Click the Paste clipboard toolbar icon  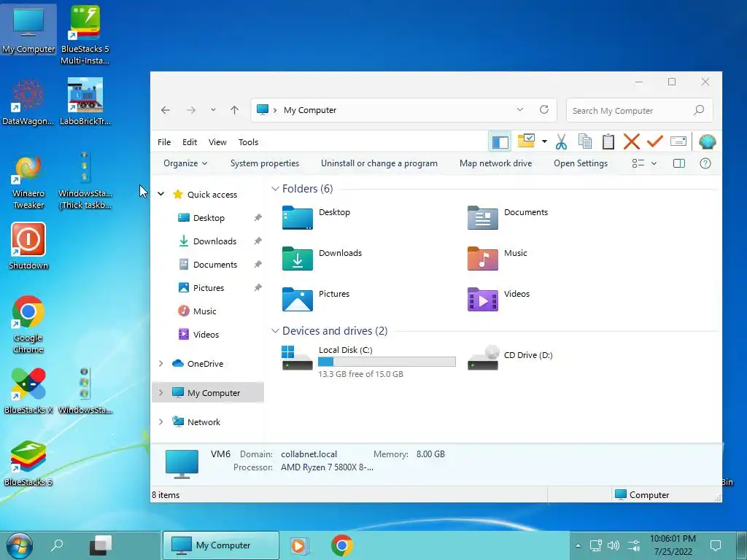point(608,141)
